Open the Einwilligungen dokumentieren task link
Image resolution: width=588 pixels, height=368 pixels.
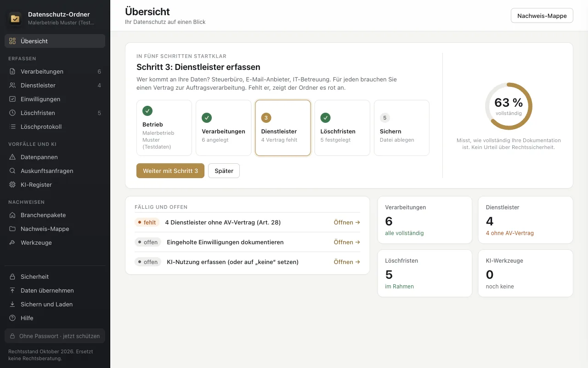click(347, 242)
